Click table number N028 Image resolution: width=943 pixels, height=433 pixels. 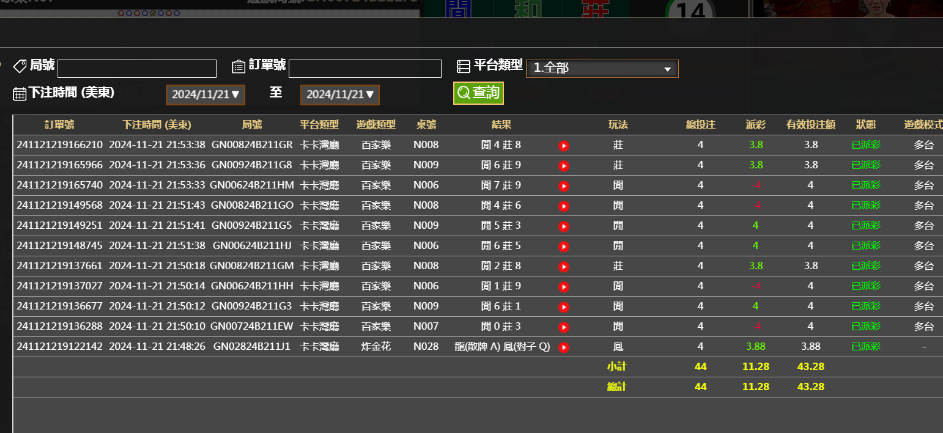[x=426, y=346]
